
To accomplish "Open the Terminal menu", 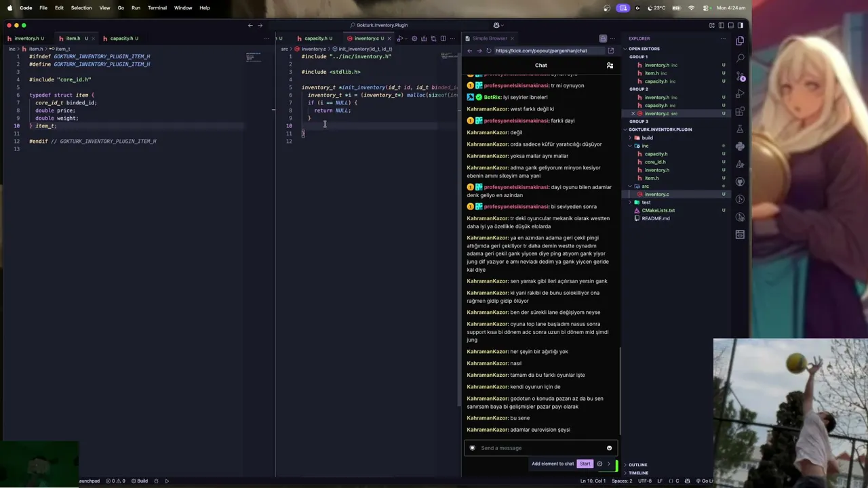I will 157,7.
